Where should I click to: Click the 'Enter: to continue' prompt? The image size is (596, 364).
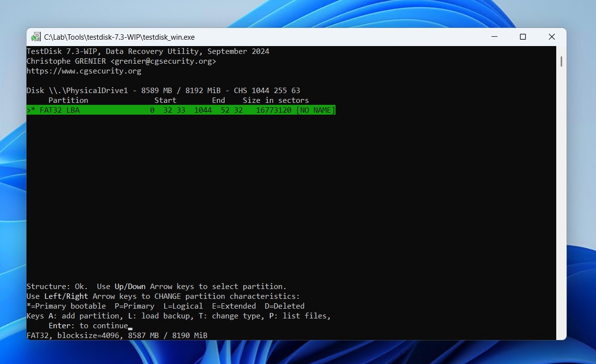click(88, 326)
